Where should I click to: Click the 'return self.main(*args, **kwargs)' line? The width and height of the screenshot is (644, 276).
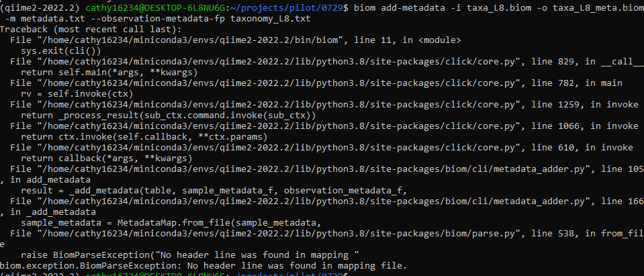pyautogui.click(x=109, y=73)
